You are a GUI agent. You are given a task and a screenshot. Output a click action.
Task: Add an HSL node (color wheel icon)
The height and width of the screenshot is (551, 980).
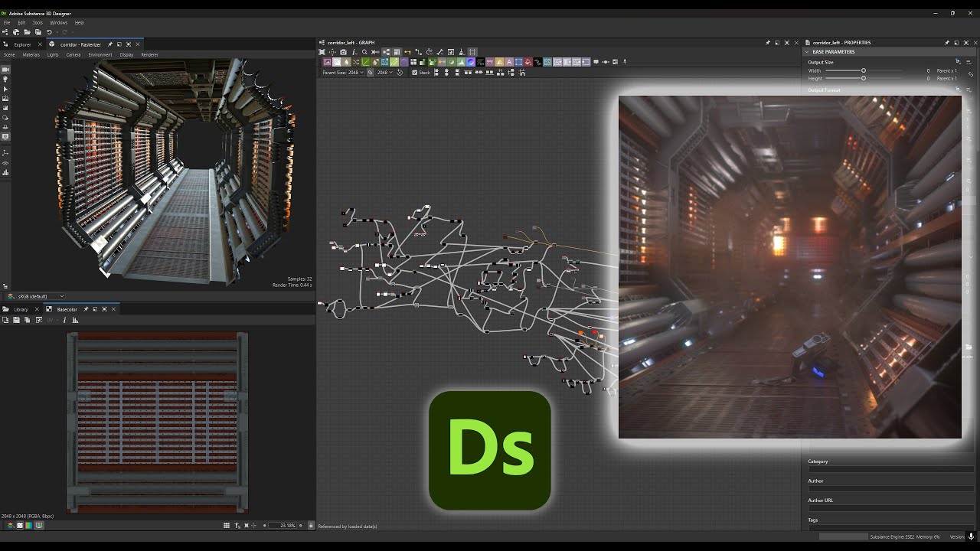pos(471,62)
